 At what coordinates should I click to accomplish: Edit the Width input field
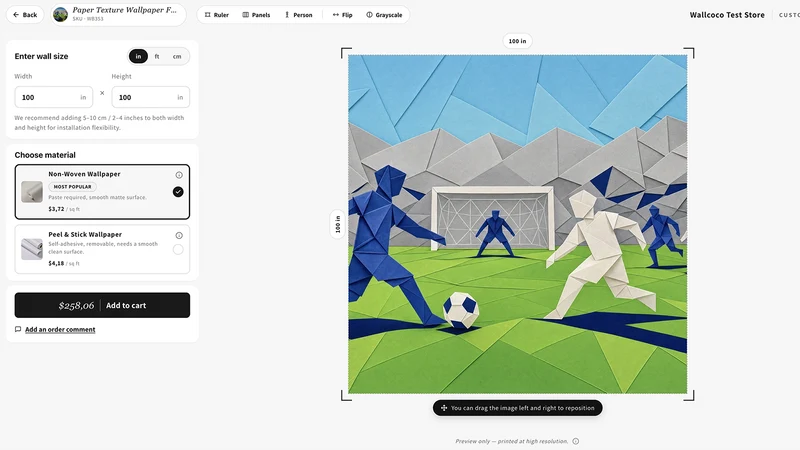54,97
